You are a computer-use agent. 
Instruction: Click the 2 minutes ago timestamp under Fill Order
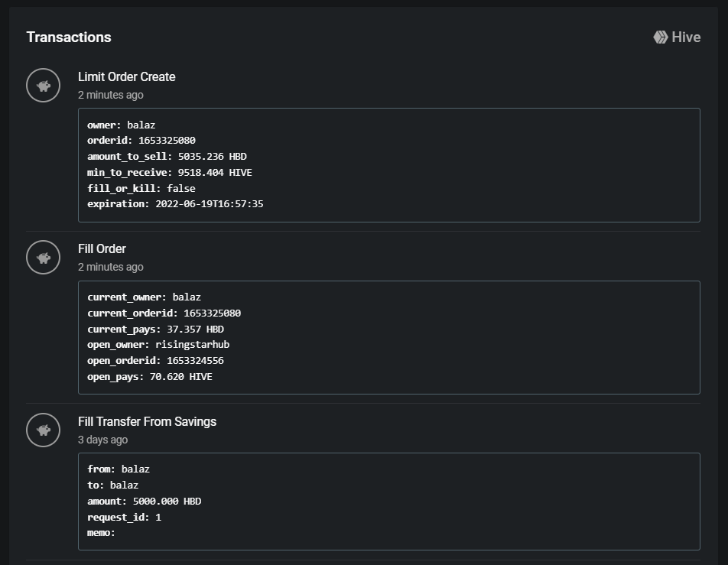[110, 267]
